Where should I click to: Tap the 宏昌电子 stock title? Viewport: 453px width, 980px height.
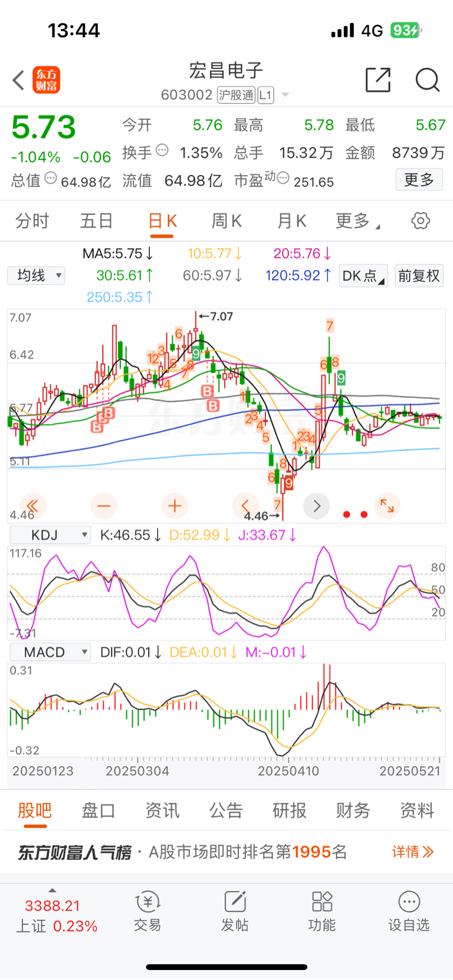pos(226,70)
